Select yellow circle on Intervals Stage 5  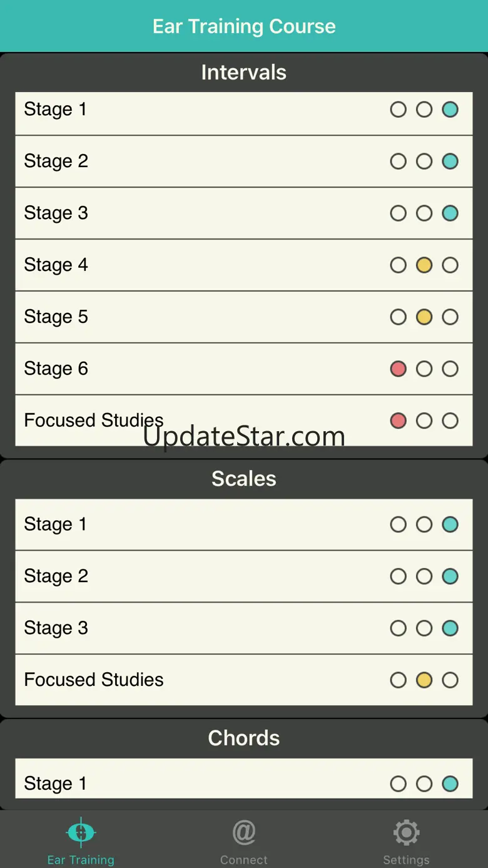coord(424,317)
